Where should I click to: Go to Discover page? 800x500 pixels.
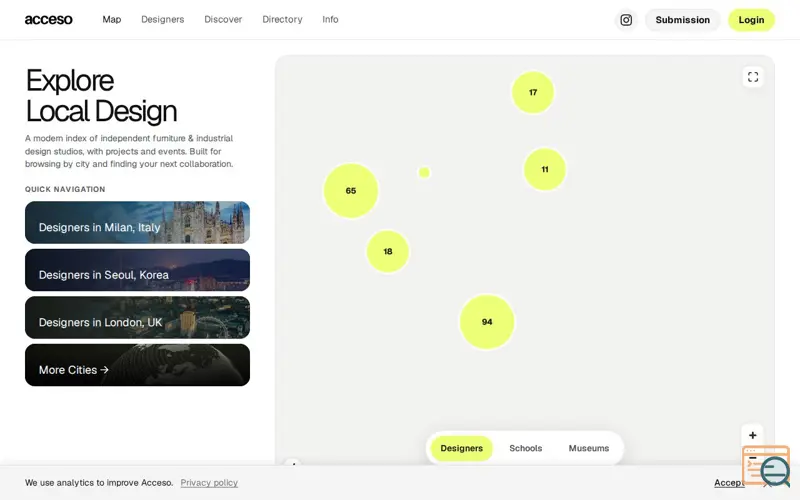click(223, 19)
